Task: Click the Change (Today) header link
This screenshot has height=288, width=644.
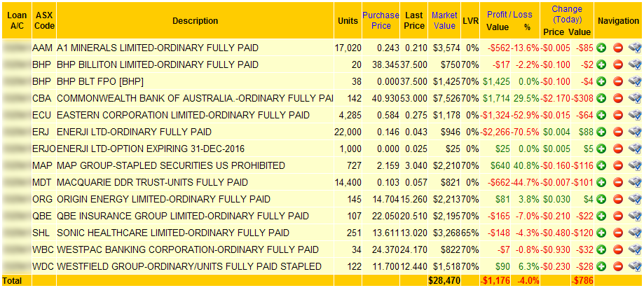Action: pyautogui.click(x=567, y=15)
